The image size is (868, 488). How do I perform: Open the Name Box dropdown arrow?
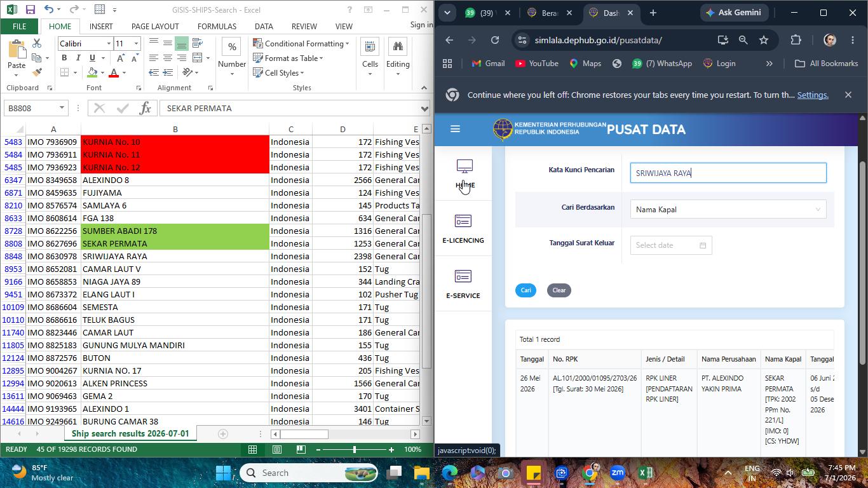click(62, 108)
